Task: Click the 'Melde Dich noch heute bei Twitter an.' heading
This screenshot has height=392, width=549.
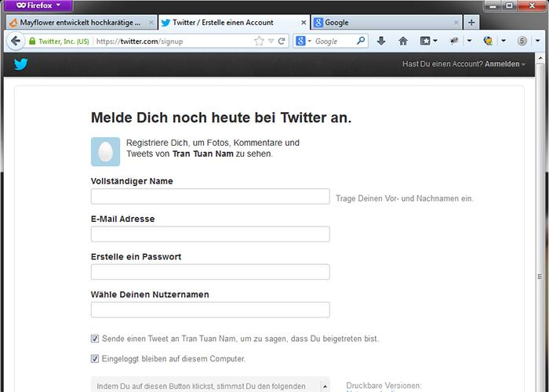Action: (221, 118)
